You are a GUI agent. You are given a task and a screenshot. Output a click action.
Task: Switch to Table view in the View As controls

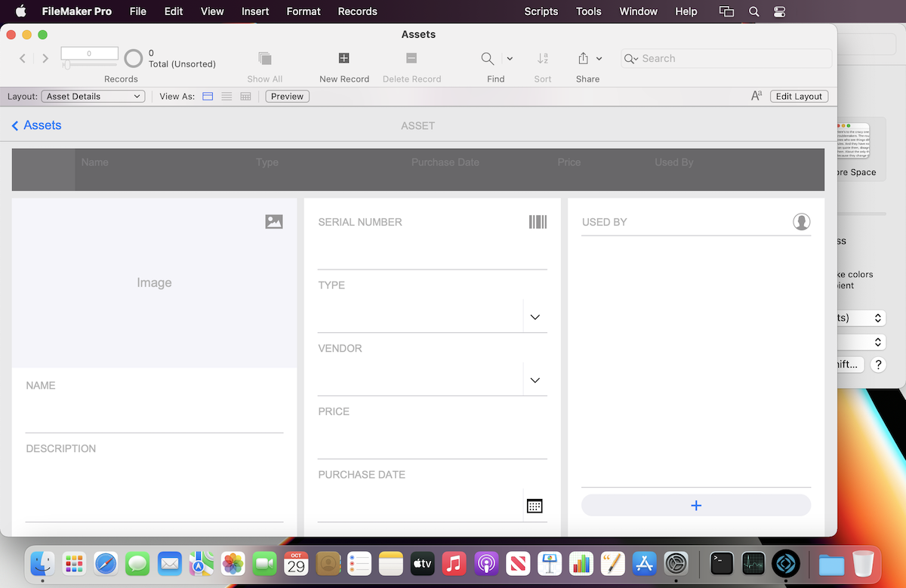coord(245,96)
